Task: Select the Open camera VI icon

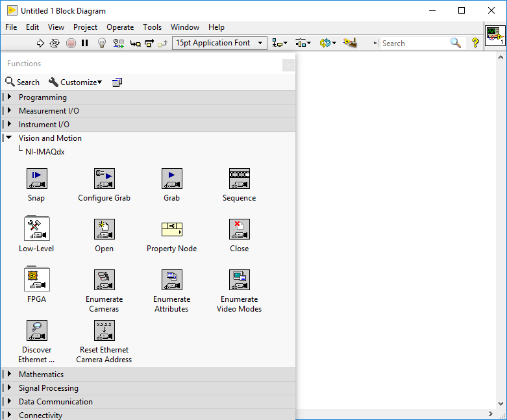Action: 104,229
